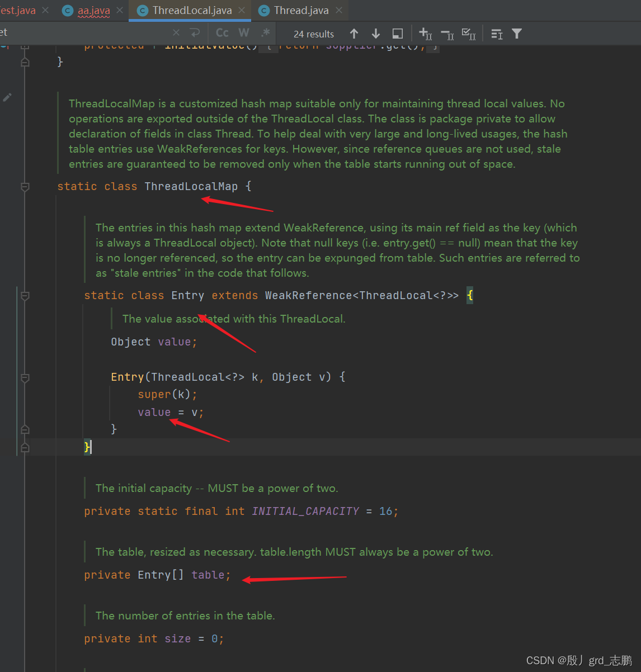Screen dimensions: 641x672
Task: Click the class icon on aa.java tab
Action: click(68, 11)
